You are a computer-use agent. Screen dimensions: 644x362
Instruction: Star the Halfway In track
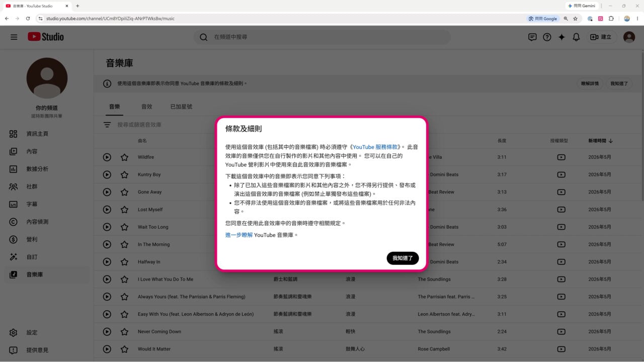[124, 262]
